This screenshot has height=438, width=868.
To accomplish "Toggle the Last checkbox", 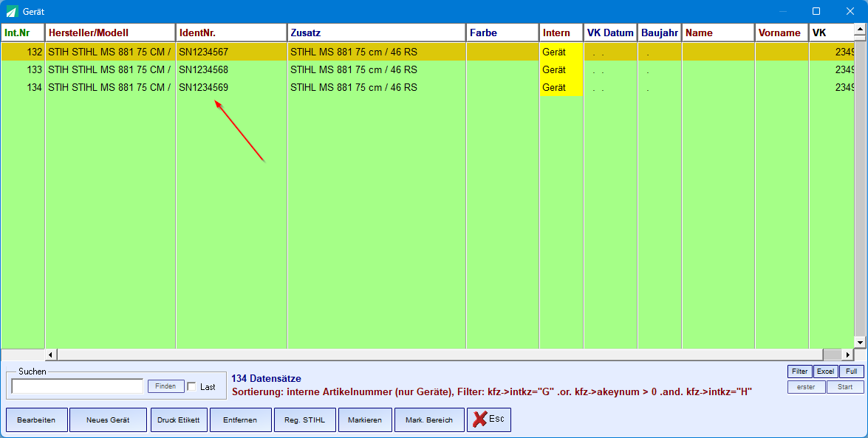I will [x=191, y=386].
